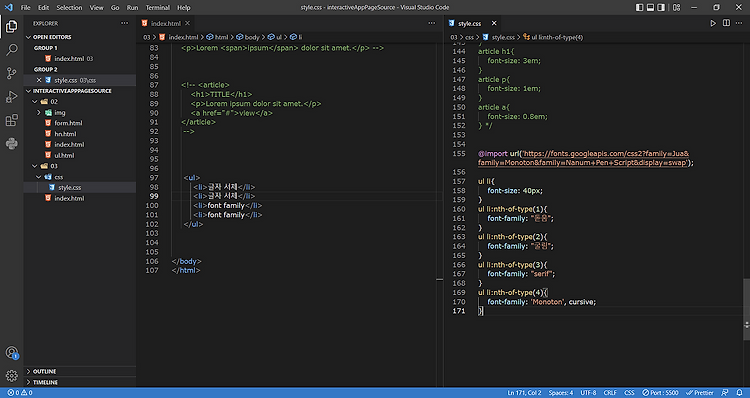
Task: Open the Run menu
Action: click(x=132, y=8)
